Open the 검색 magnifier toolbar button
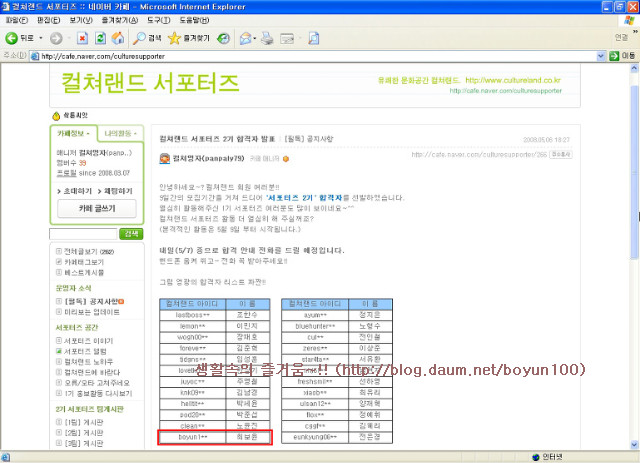Screen dimensions: 640x463 point(147,38)
